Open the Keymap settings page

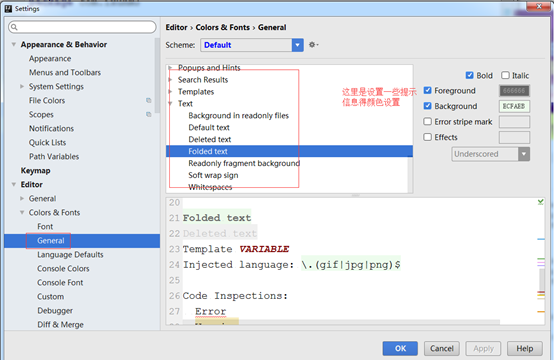coord(35,171)
